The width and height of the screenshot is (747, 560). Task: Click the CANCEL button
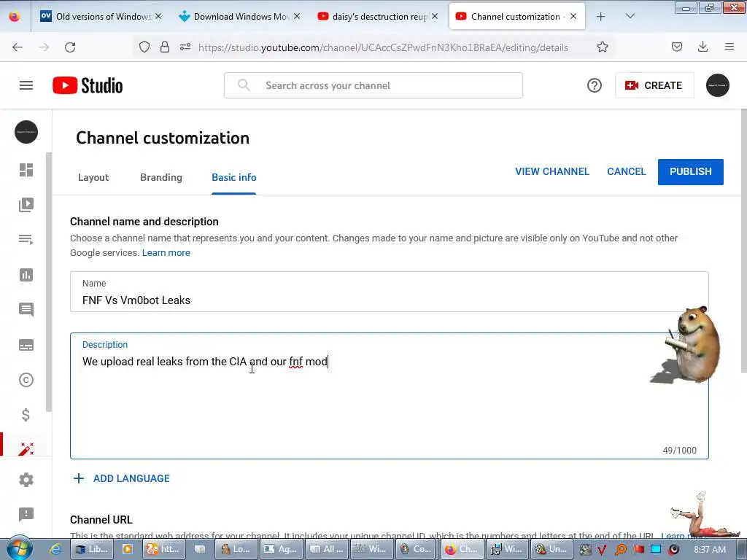627,171
